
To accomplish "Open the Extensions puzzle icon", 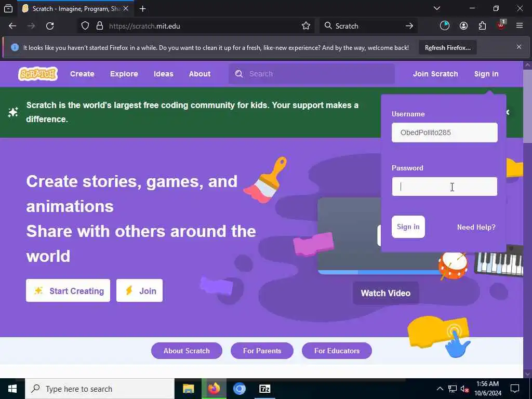I will (x=482, y=26).
